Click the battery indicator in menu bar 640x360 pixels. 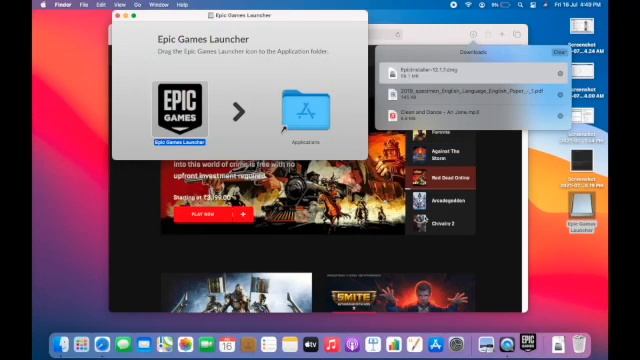505,5
